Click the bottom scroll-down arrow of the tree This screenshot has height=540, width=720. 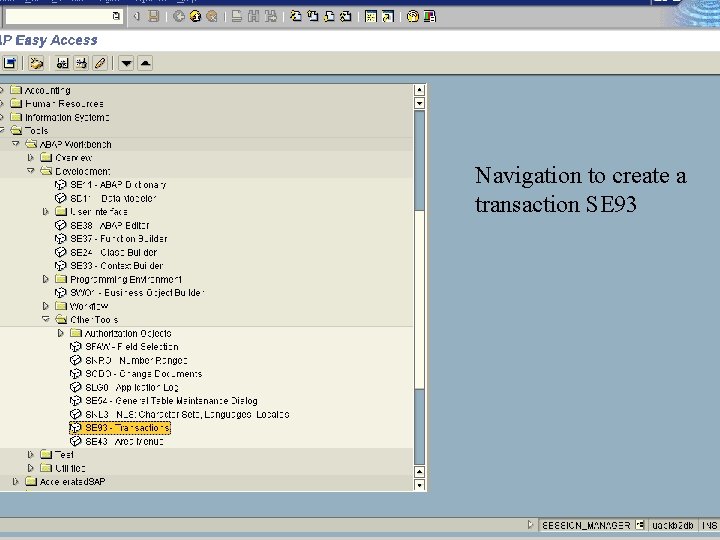pos(419,485)
